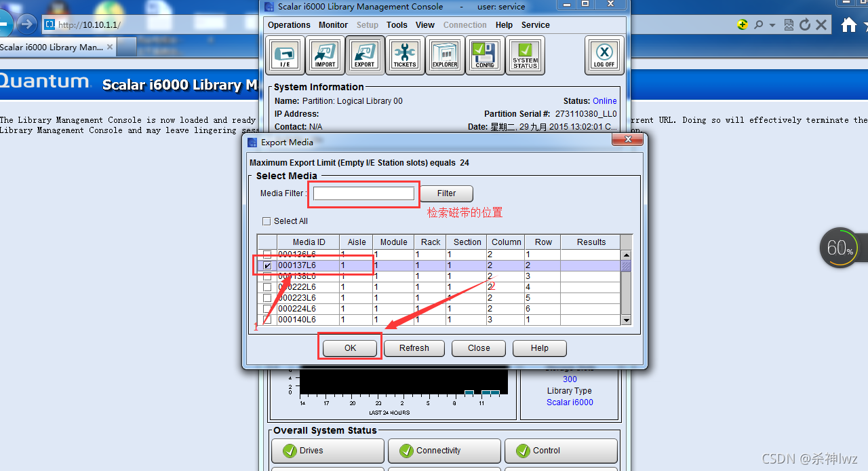Viewport: 868px width, 471px height.
Task: Click the compatibility view broken-page icon
Action: pos(789,25)
